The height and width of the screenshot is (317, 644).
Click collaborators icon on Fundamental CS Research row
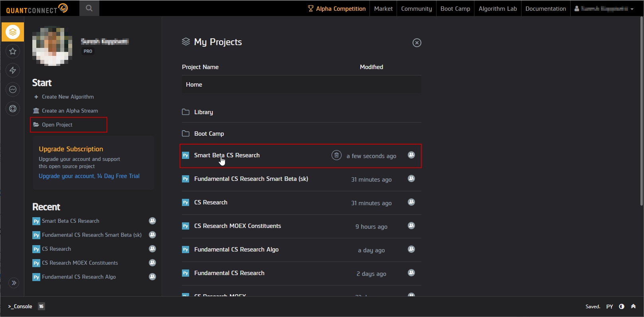click(411, 273)
